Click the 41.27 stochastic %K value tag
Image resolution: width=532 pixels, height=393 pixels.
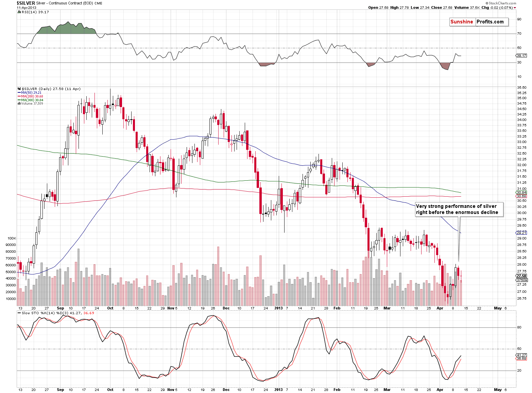pos(521,355)
